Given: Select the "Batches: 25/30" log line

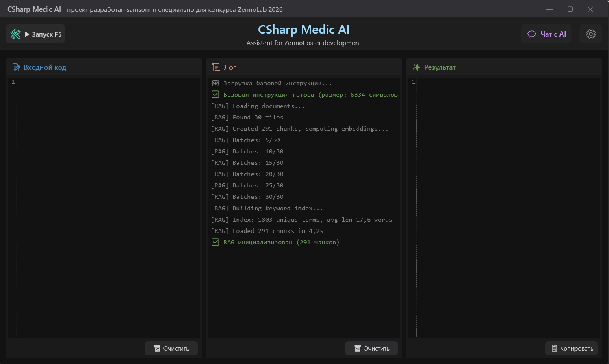Looking at the screenshot, I should tap(247, 185).
